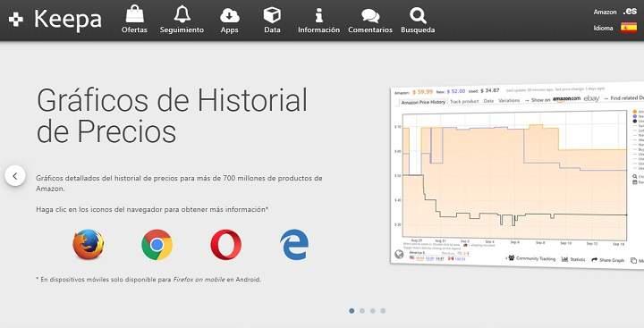Select second carousel dot
This screenshot has height=328, width=644.
click(362, 311)
